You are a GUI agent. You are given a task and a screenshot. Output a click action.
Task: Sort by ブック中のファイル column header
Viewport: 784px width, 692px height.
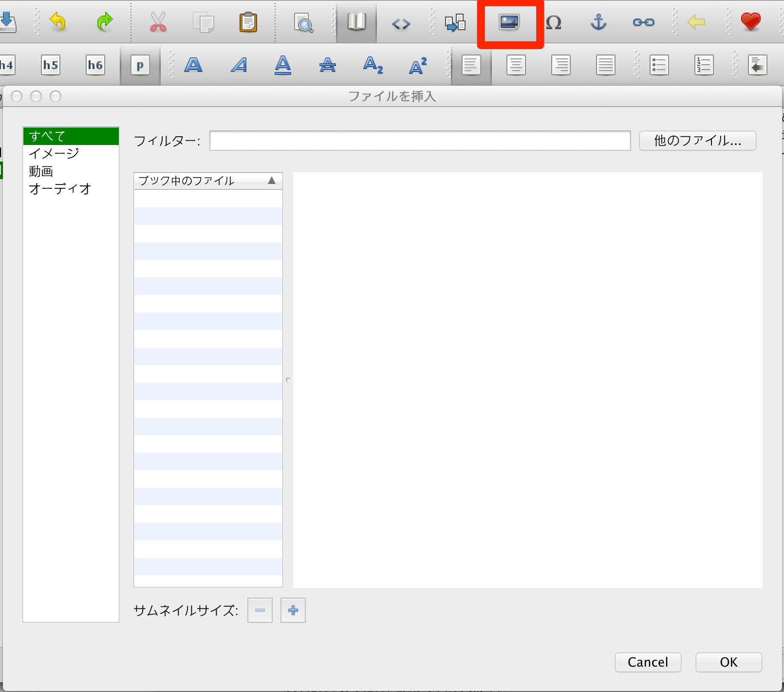click(x=208, y=181)
